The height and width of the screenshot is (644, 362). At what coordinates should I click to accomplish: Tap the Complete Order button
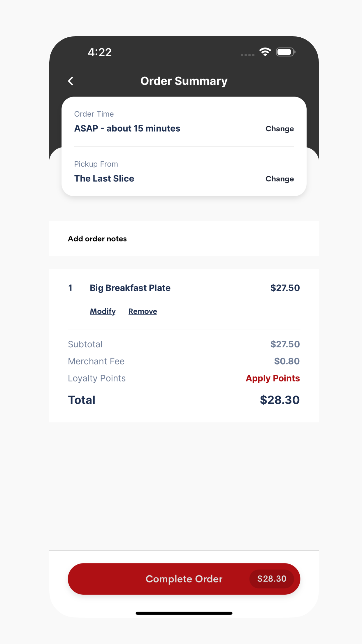pyautogui.click(x=184, y=579)
